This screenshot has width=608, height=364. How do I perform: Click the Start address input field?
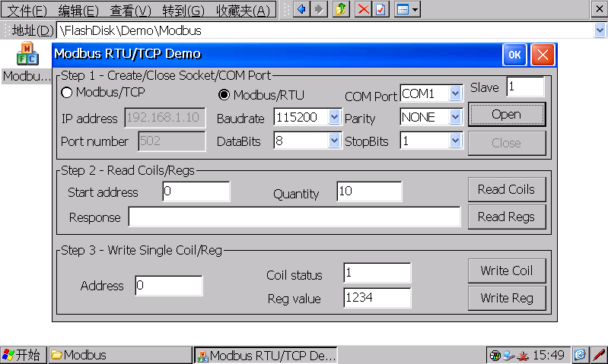pos(196,191)
